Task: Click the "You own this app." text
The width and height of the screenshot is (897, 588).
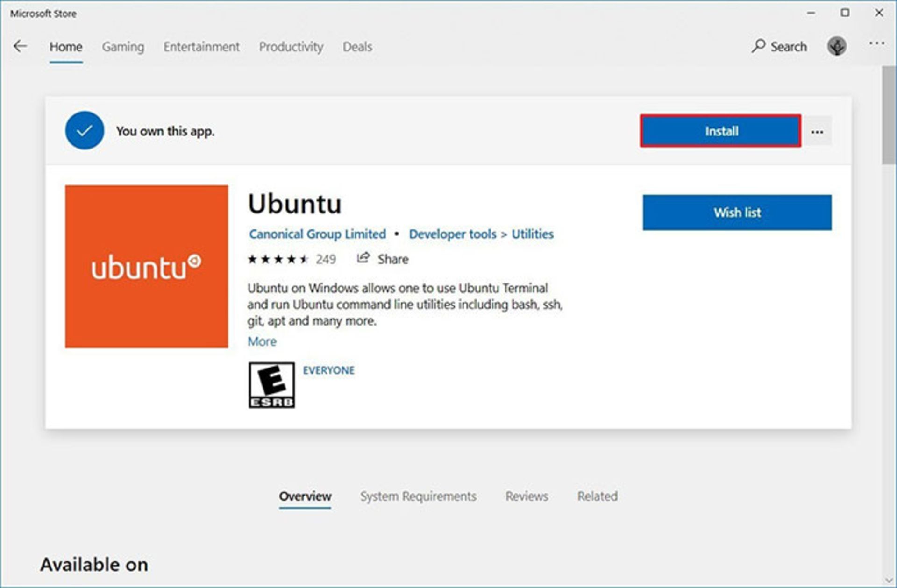Action: tap(165, 131)
